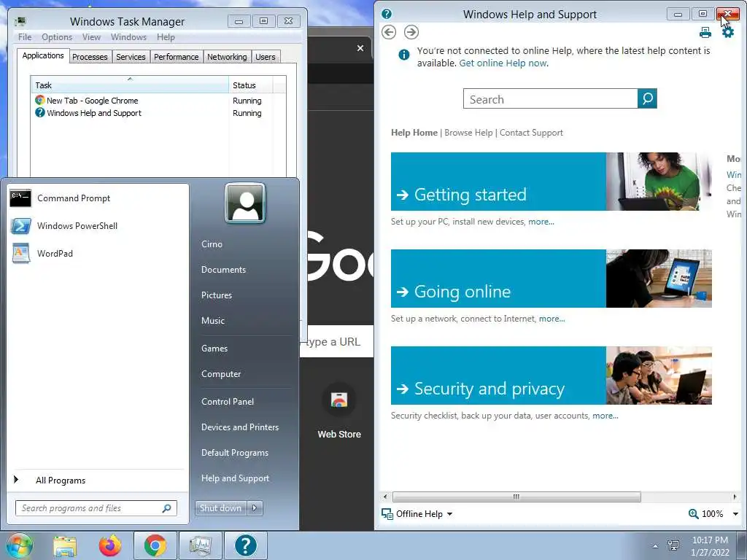Click the Forward arrow in Help and Support
Viewport: 747px width, 560px height.
click(411, 32)
